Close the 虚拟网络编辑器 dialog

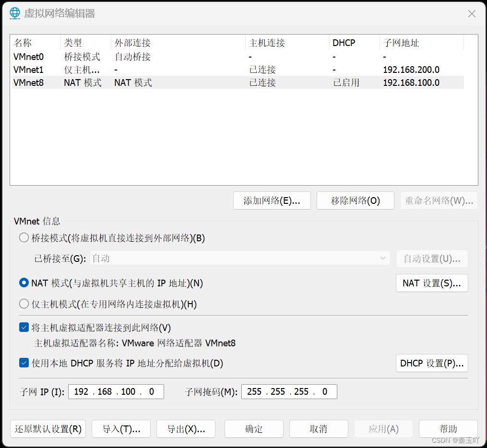(472, 13)
